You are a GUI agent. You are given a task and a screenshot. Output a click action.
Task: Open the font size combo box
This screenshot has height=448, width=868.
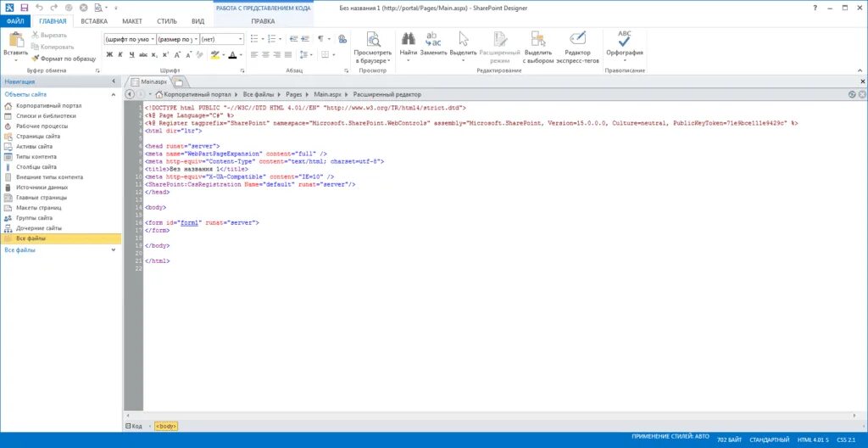point(178,39)
